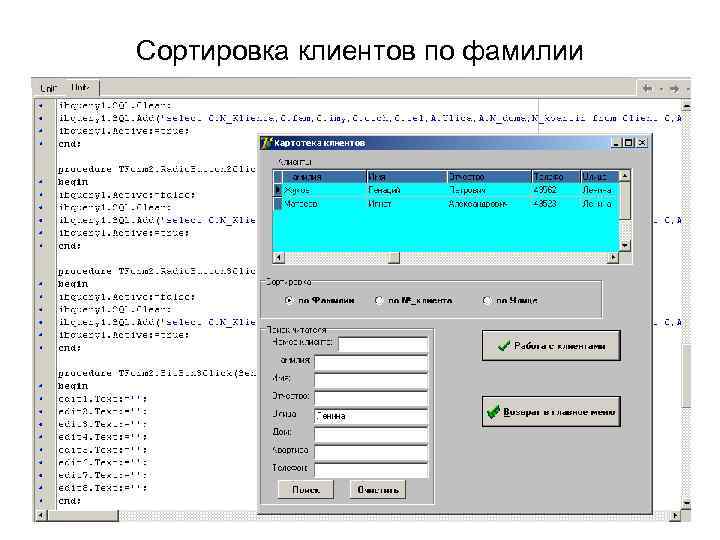Click the row indicator beside the Игнат row

[277, 203]
